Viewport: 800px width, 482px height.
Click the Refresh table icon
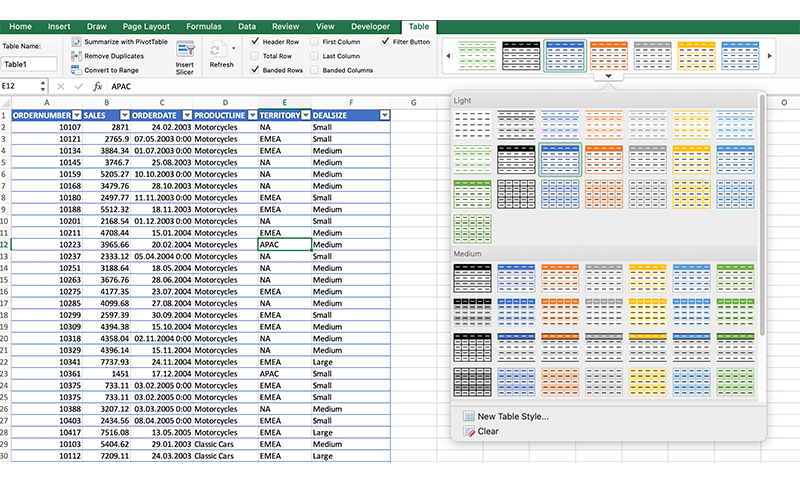(217, 49)
